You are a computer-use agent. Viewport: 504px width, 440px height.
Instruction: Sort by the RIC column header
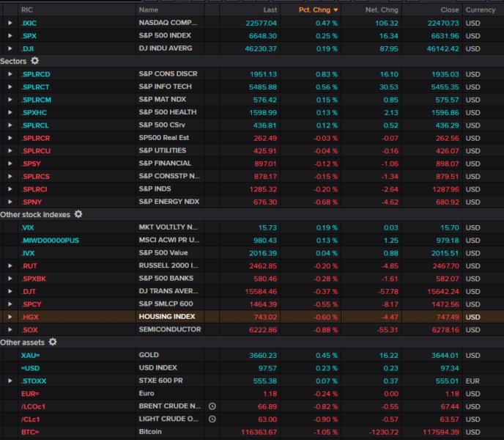(x=27, y=10)
